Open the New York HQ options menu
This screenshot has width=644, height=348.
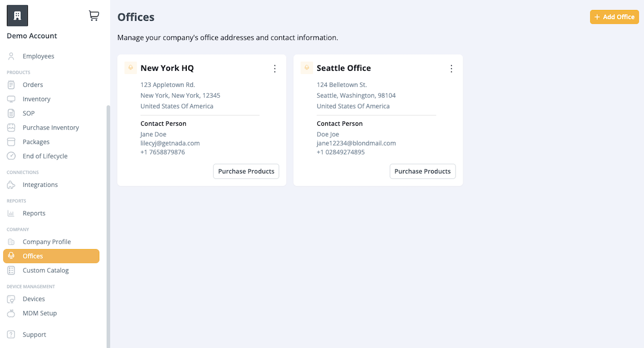[x=275, y=69]
